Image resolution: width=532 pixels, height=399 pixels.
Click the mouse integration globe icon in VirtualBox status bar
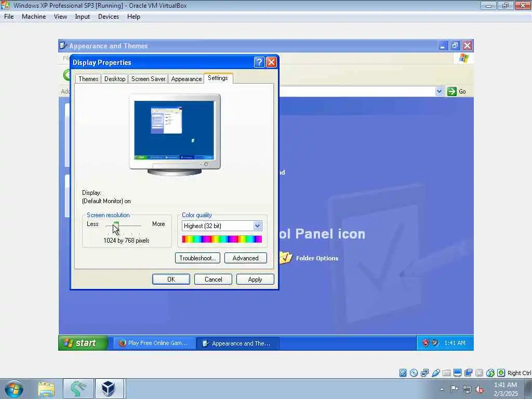490,373
